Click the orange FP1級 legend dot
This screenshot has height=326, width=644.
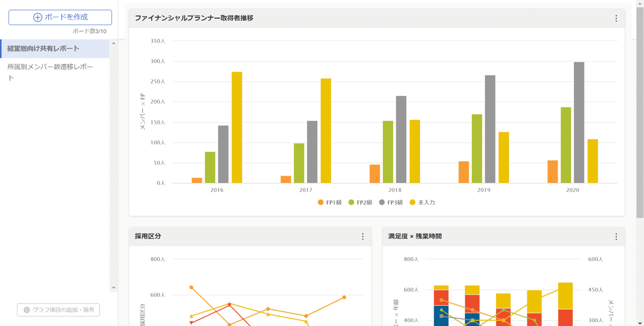(320, 202)
